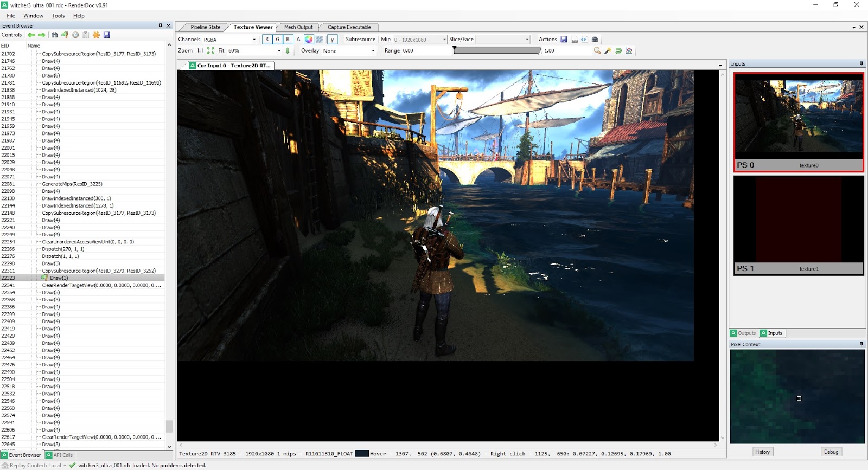This screenshot has height=470, width=868.
Task: Toggle the G green channel button
Action: click(277, 40)
